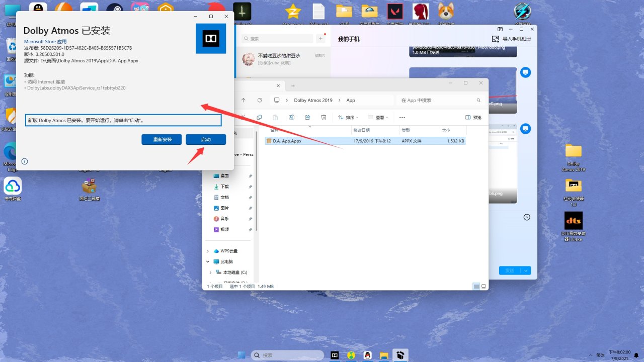Go up one folder level in Explorer
Screen dimensions: 644x362
coord(244,100)
